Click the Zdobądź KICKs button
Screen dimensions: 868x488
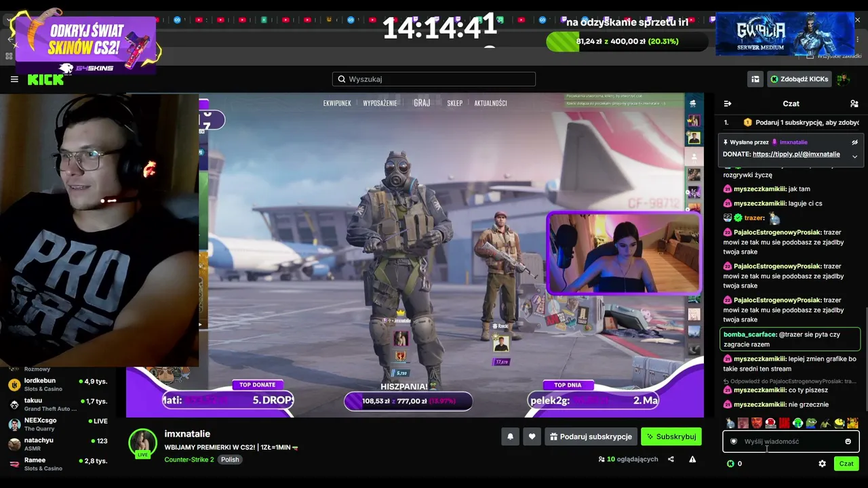pyautogui.click(x=799, y=79)
